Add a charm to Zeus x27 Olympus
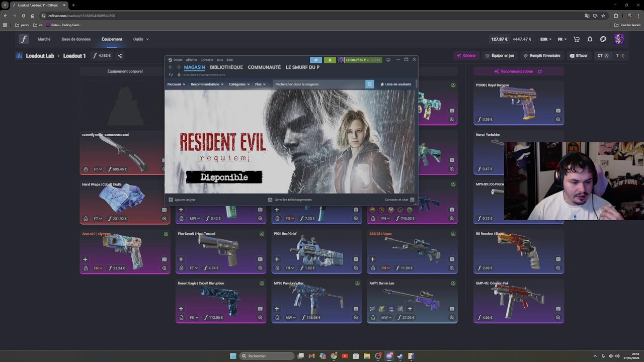Screen dimensions: 644x362 (x=85, y=259)
